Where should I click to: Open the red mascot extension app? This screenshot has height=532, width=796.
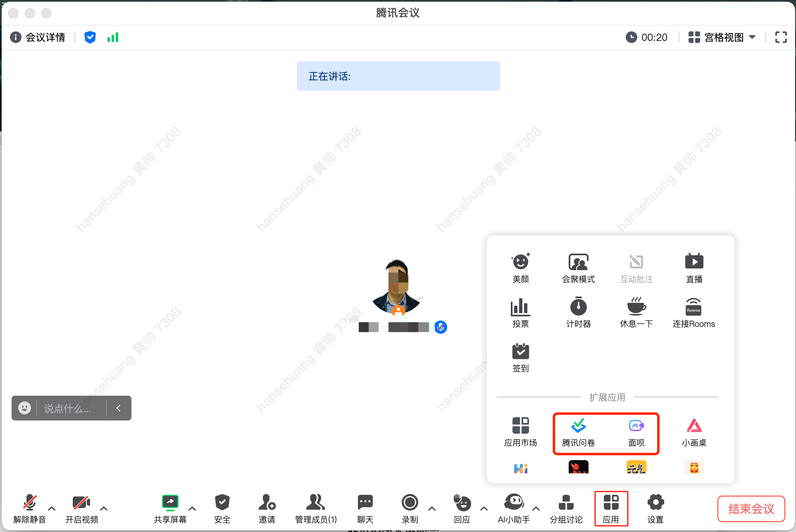point(694,467)
